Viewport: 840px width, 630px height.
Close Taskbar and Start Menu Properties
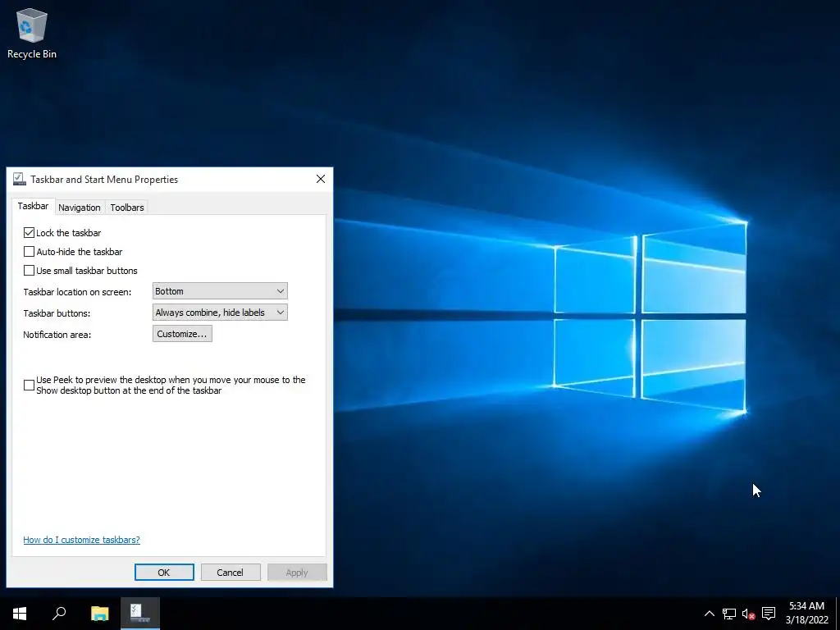coord(321,179)
